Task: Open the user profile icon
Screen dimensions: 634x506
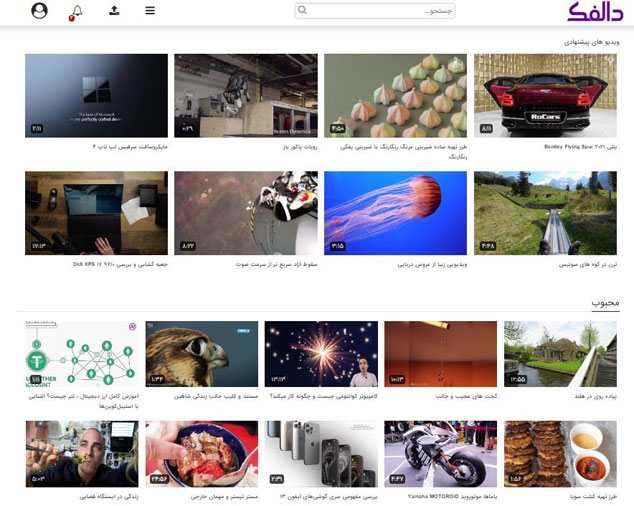Action: coord(39,11)
